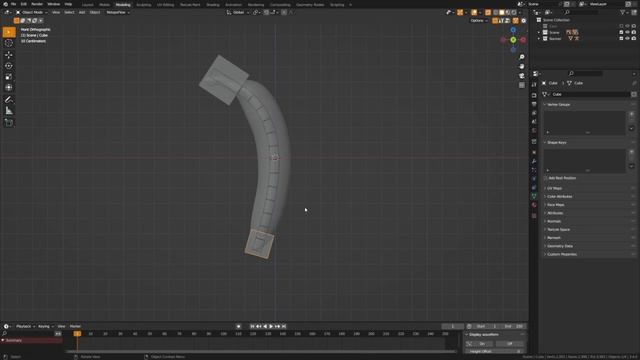Toggle the timeline auto keying record button
This screenshot has height=360, width=640.
click(x=239, y=326)
